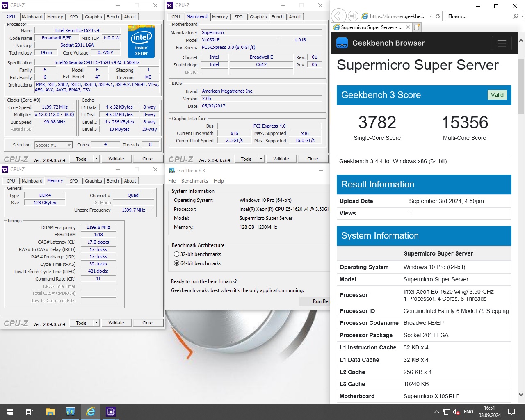Open the Geekbench Benchmarks menu
The width and height of the screenshot is (525, 420).
click(194, 181)
